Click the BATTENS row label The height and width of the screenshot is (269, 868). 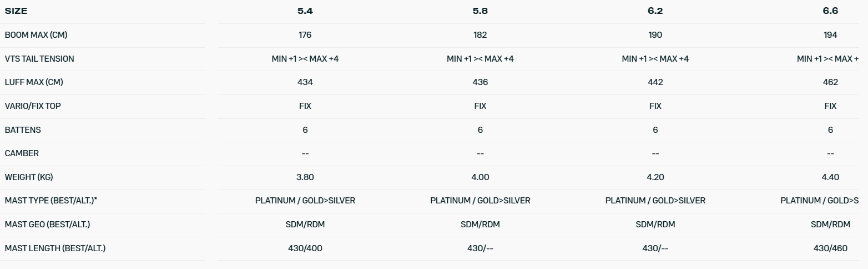(23, 130)
